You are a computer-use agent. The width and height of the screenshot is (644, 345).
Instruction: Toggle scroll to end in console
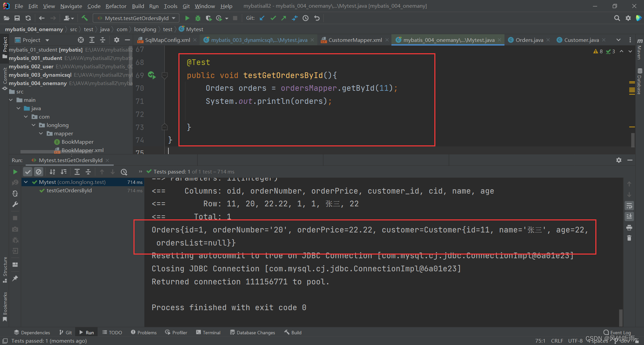tap(629, 216)
